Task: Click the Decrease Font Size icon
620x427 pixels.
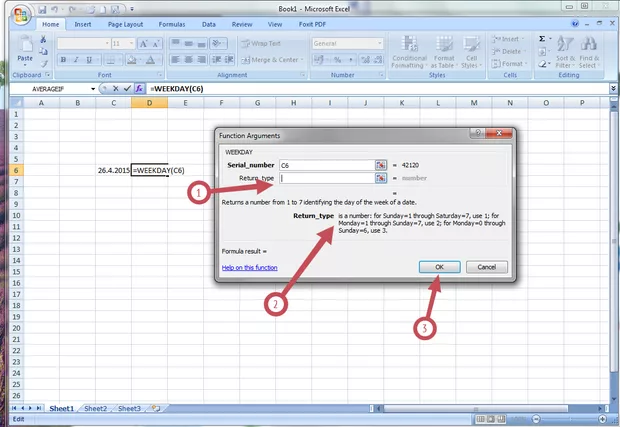Action: (156, 43)
